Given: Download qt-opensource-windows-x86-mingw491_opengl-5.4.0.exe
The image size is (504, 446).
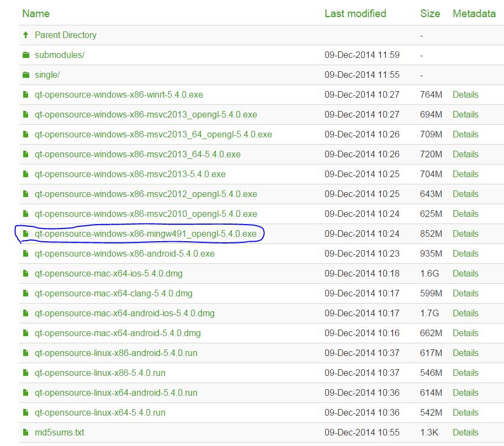Looking at the screenshot, I should (146, 234).
